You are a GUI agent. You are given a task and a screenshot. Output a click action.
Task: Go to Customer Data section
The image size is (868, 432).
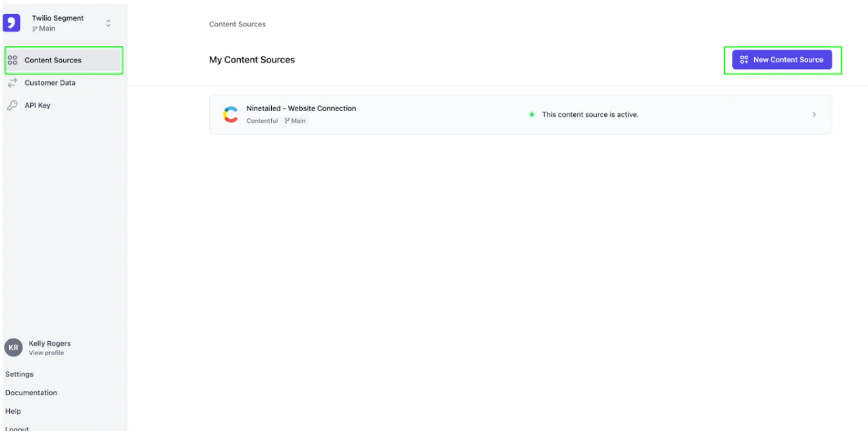click(50, 83)
